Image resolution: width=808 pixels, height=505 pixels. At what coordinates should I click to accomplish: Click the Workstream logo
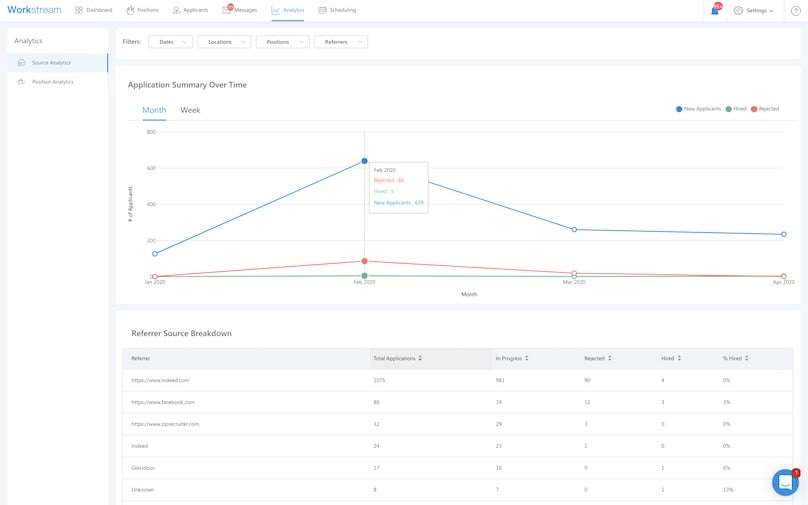click(x=34, y=10)
